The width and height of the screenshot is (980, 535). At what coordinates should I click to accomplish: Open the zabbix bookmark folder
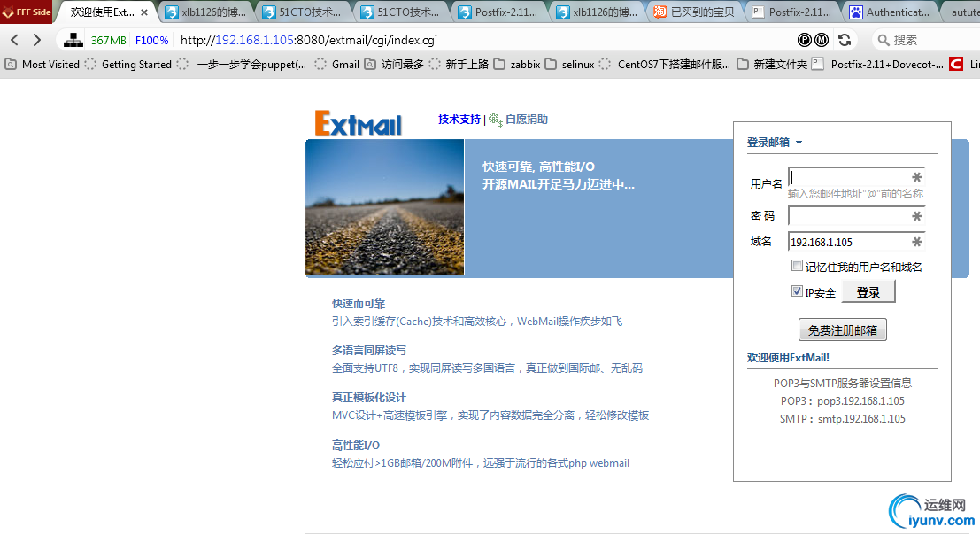(x=517, y=65)
